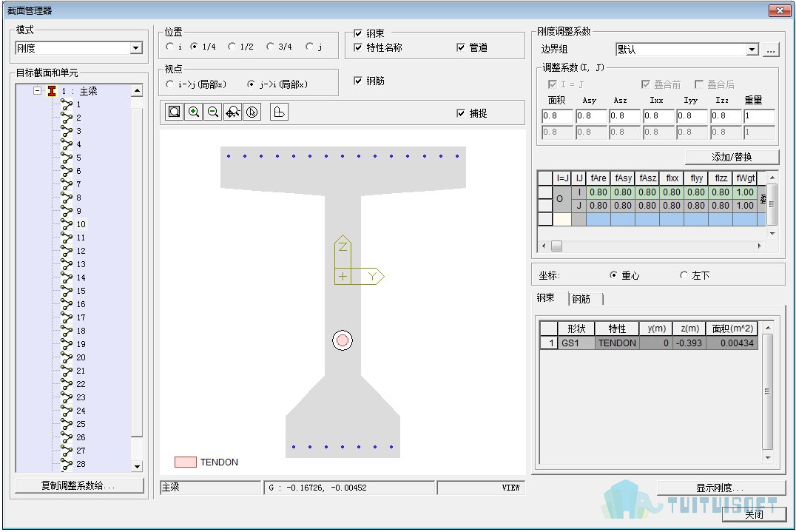Select tree element number 17

[x=81, y=317]
